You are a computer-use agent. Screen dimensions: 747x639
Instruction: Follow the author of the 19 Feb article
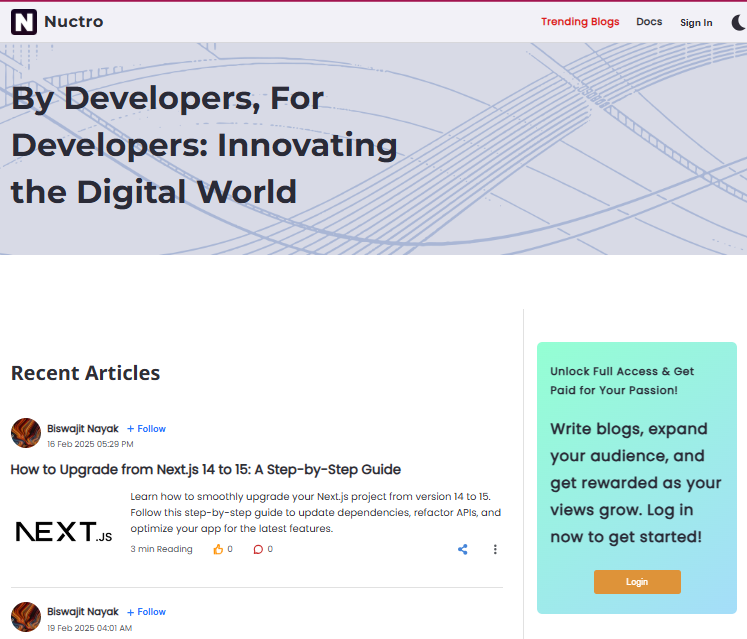coord(146,612)
